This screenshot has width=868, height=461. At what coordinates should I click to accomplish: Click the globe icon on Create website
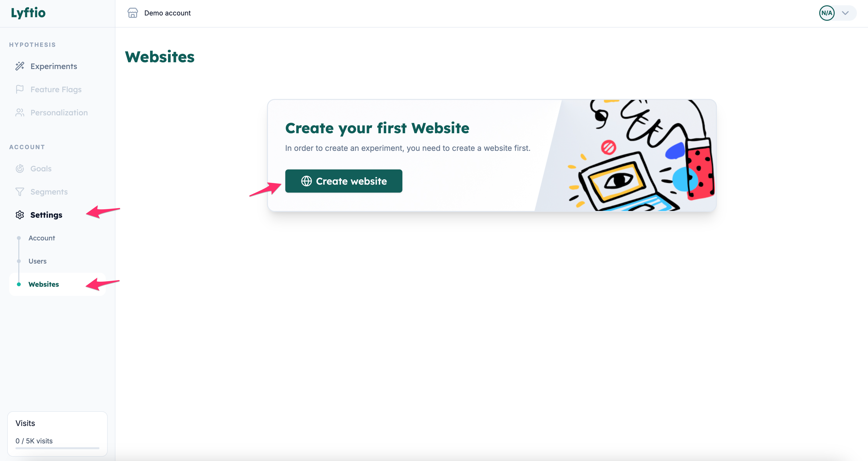pos(306,181)
